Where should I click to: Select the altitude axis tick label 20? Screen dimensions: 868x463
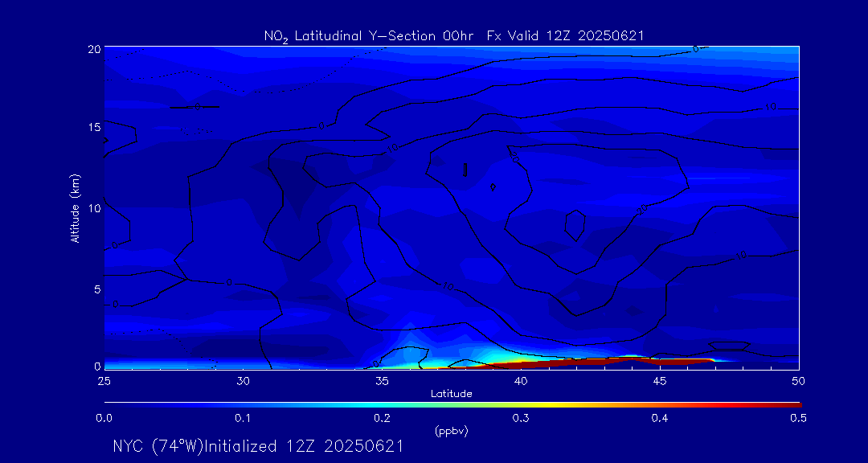pyautogui.click(x=93, y=48)
